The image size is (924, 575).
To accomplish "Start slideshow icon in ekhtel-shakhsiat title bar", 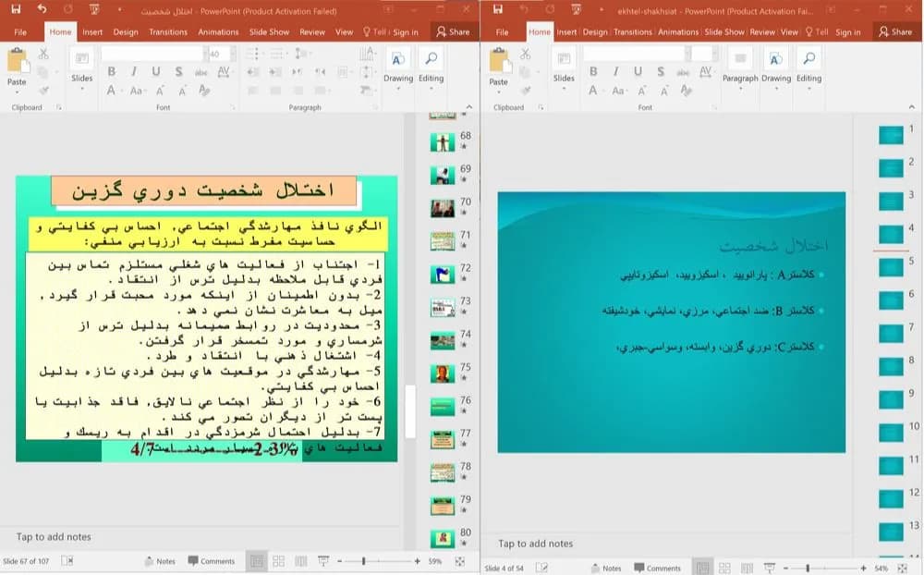I will pos(577,9).
